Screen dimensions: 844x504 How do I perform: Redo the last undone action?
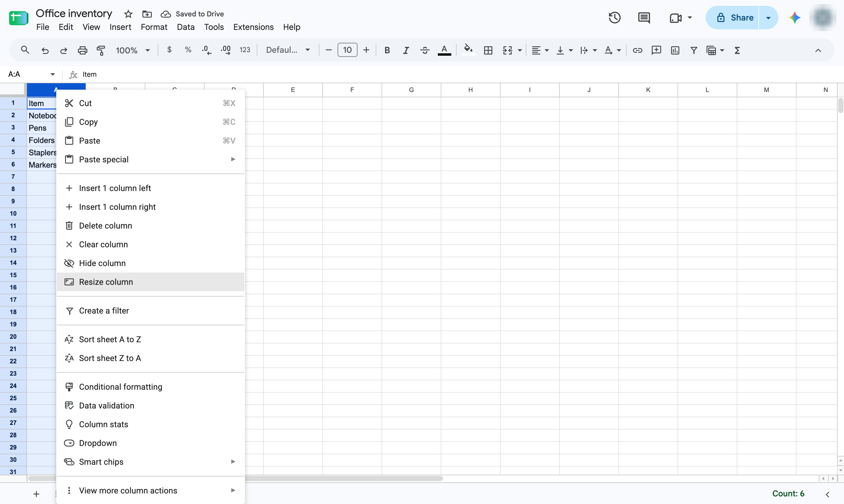point(64,50)
